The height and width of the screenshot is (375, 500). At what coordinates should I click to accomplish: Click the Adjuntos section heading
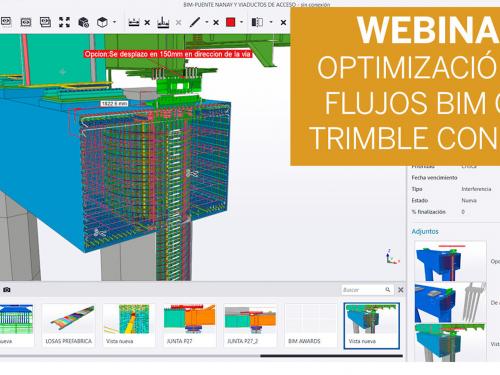point(425,231)
